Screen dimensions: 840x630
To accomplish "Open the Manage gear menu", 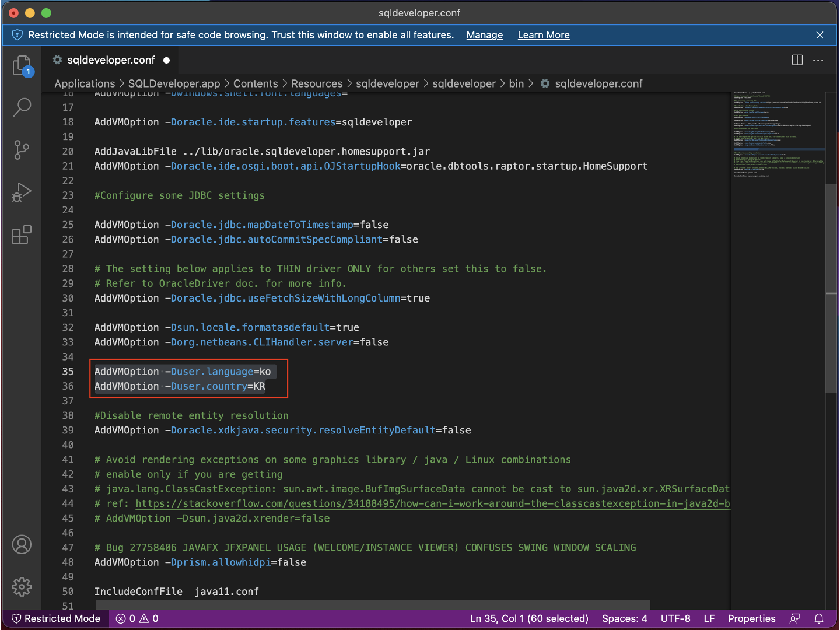I will 22,587.
